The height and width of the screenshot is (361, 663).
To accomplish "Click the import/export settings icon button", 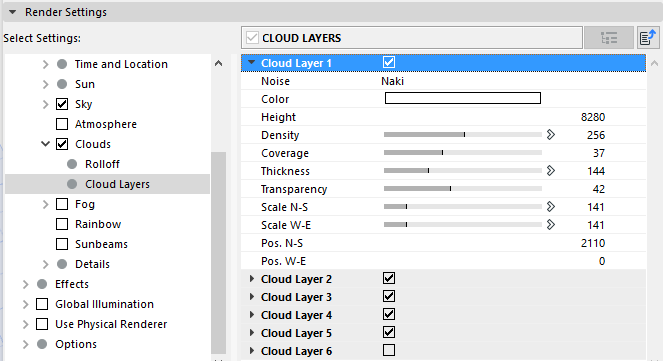I will tap(648, 38).
